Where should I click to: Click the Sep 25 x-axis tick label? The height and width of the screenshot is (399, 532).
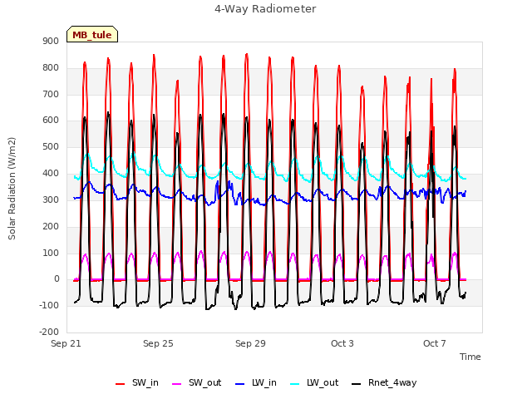coord(158,343)
